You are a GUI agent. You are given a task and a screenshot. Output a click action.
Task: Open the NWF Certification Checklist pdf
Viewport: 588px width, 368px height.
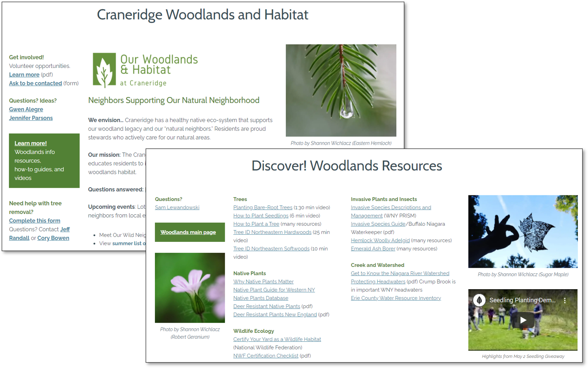[x=266, y=356]
